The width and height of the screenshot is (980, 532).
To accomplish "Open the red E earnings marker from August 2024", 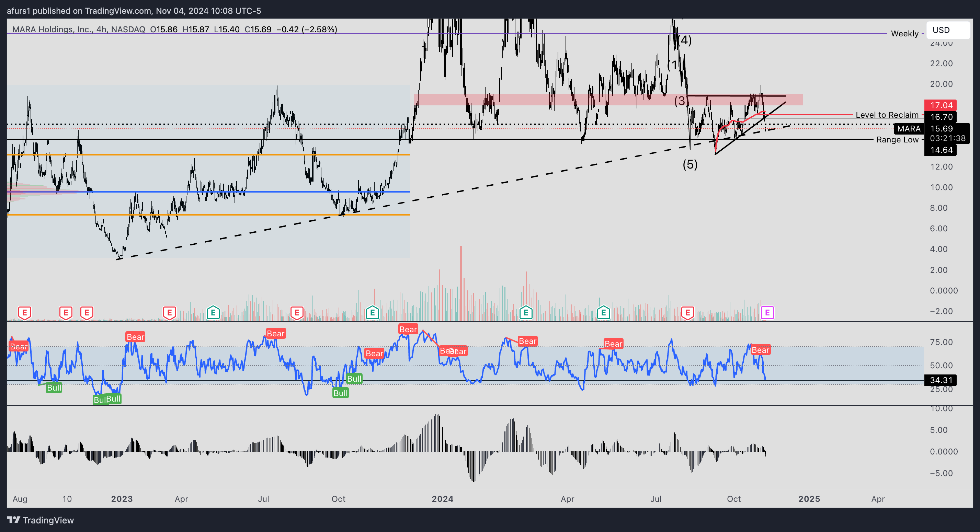I will (x=687, y=313).
